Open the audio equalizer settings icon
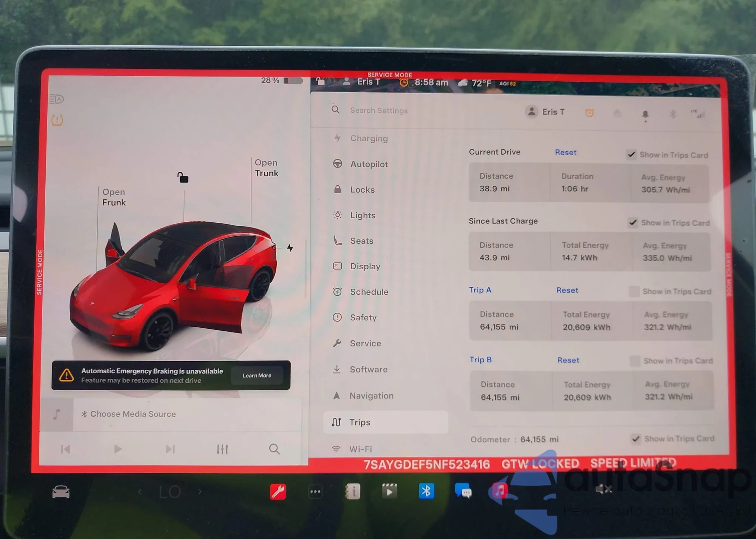756x539 pixels. click(x=222, y=449)
